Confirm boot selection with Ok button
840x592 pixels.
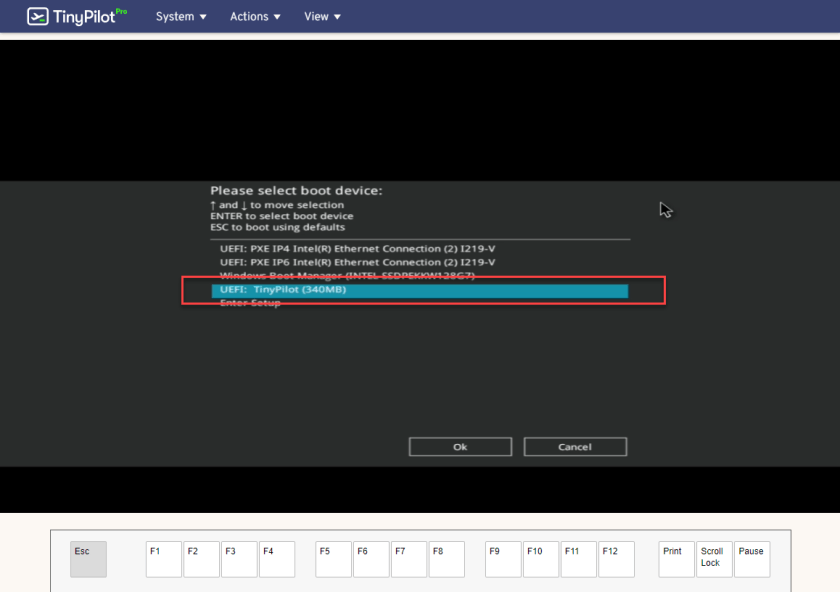(460, 447)
